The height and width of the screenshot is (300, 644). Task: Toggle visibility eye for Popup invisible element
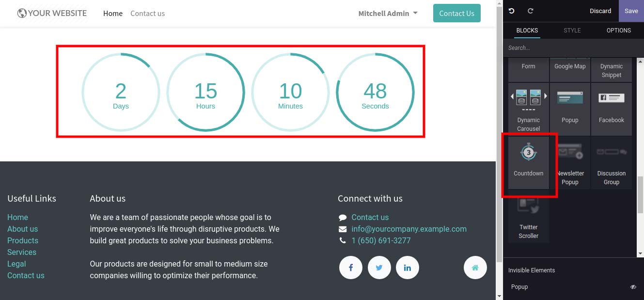click(x=633, y=287)
